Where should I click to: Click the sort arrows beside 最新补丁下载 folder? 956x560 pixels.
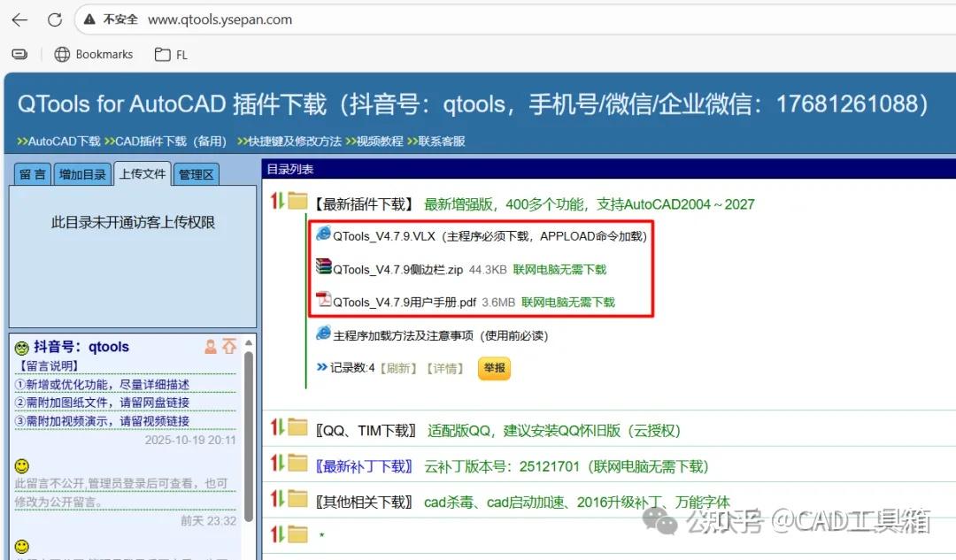tap(277, 463)
